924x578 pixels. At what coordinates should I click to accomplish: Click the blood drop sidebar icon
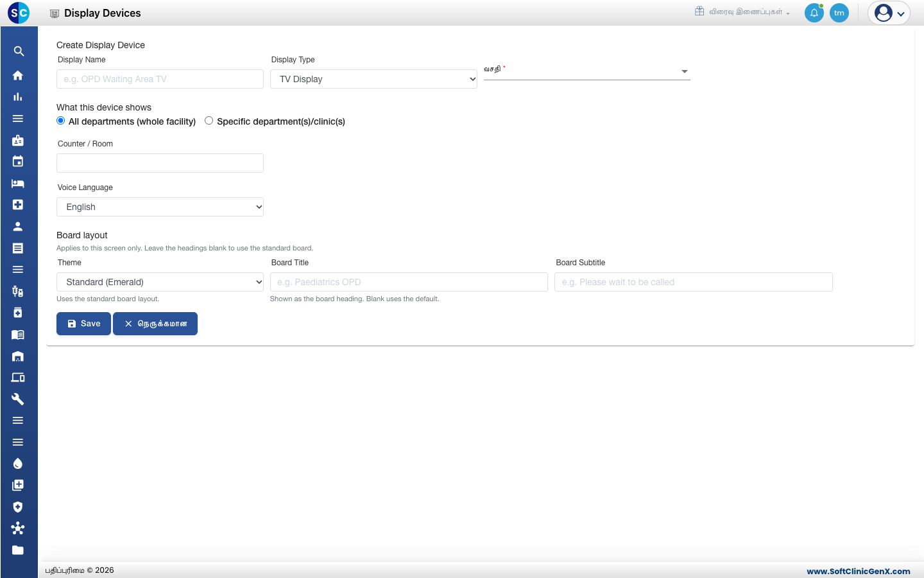[18, 464]
